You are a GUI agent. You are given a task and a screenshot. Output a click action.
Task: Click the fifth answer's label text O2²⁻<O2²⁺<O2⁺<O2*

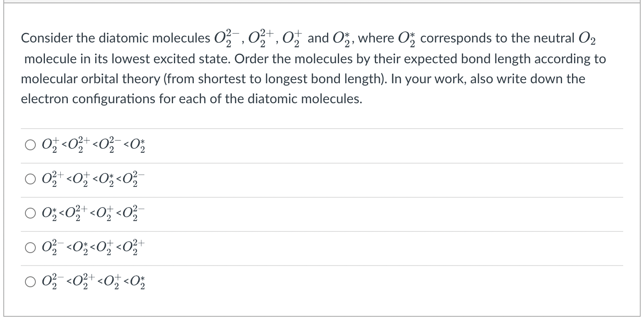pyautogui.click(x=94, y=283)
